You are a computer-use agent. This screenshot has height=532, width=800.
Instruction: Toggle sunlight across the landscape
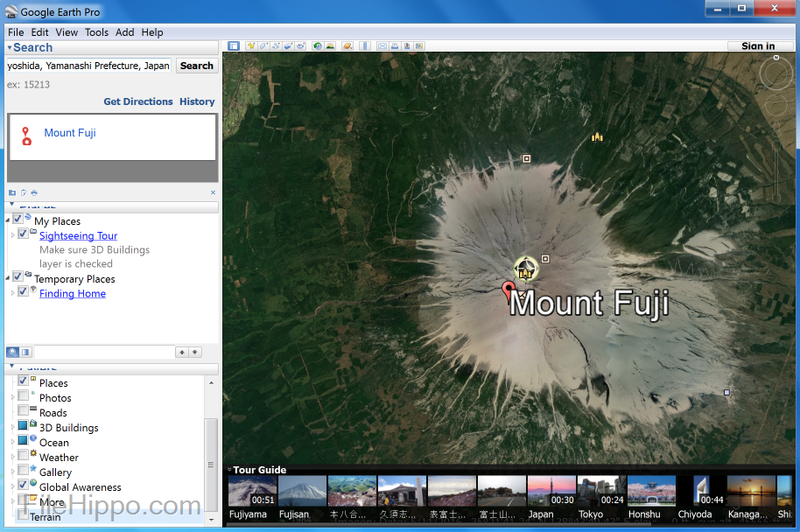click(329, 45)
